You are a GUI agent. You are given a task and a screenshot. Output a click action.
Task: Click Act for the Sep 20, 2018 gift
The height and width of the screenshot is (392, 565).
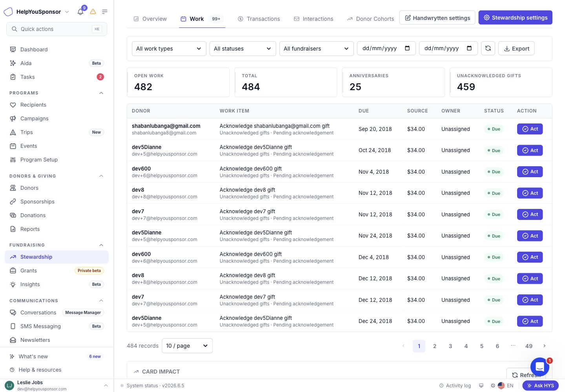[530, 129]
